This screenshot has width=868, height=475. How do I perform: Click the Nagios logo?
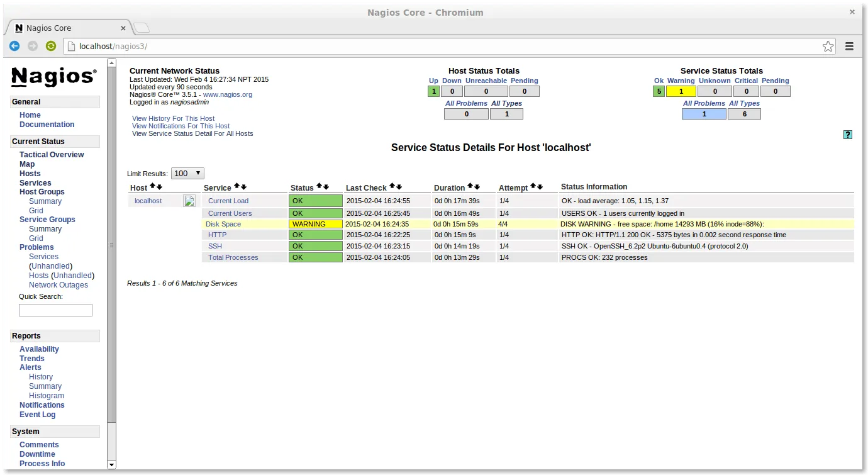[x=53, y=77]
